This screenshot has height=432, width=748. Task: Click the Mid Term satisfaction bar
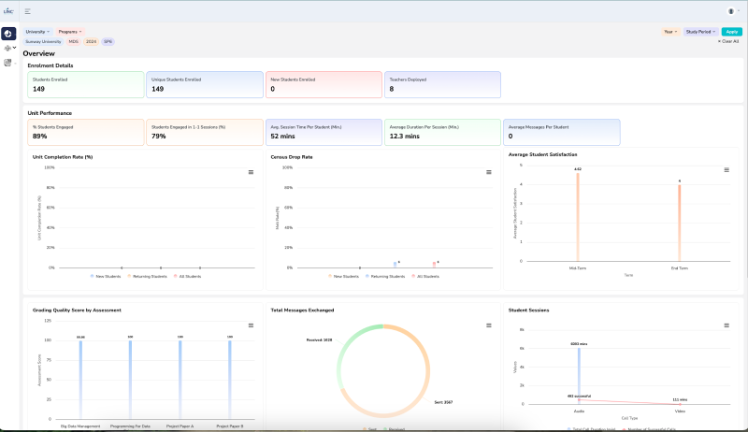click(578, 217)
